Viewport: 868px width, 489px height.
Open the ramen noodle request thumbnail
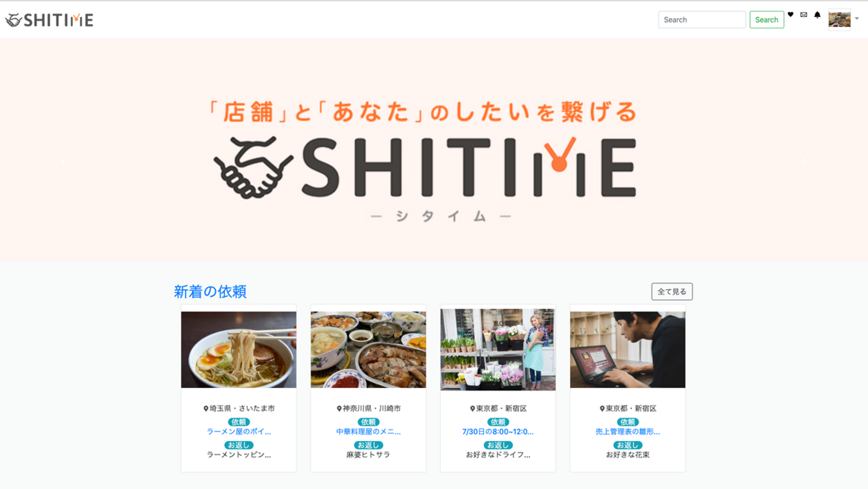click(239, 349)
